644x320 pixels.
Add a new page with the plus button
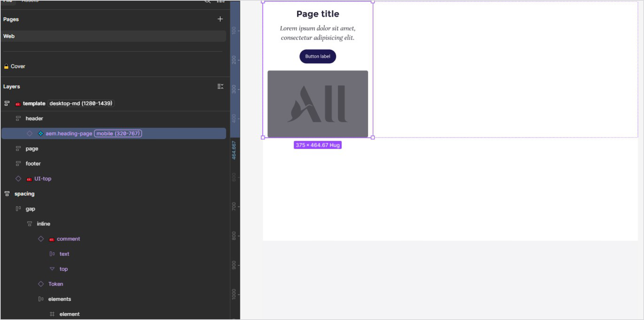[220, 19]
